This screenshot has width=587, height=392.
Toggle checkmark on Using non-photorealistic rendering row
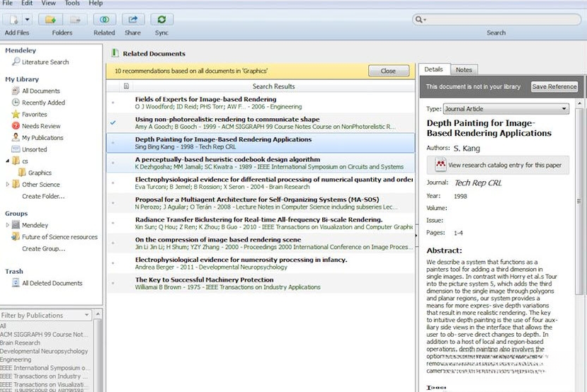pos(113,122)
